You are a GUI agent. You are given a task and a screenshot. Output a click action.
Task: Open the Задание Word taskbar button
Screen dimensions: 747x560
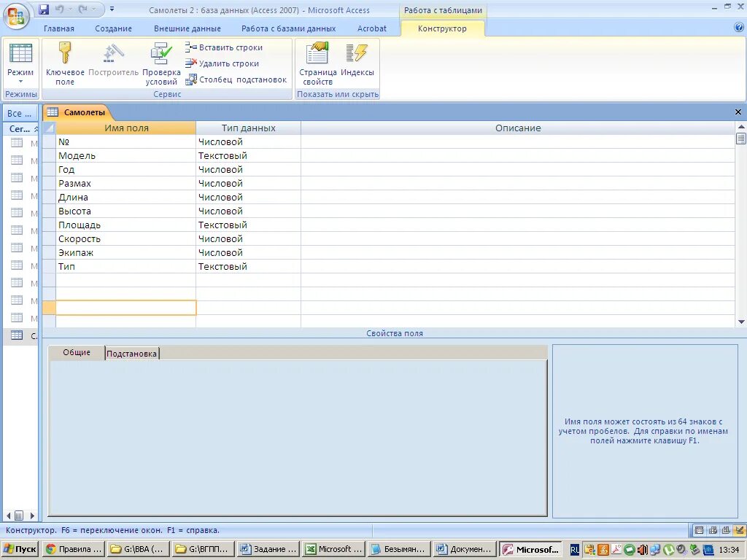coord(269,549)
